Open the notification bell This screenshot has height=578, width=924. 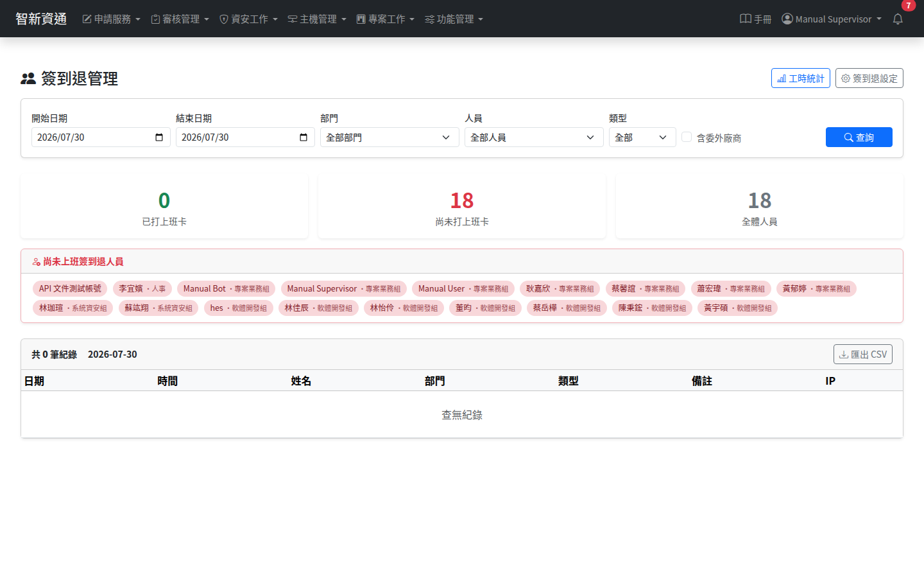(898, 19)
